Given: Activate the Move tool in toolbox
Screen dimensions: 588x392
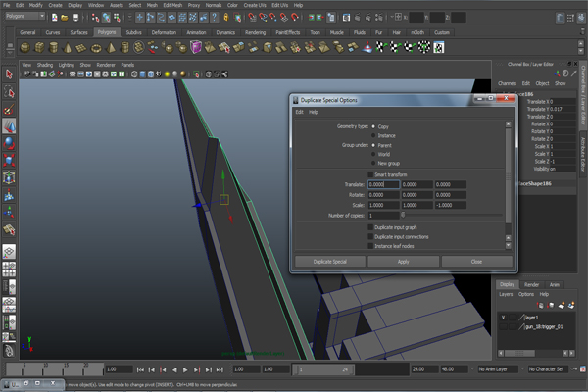Looking at the screenshot, I should click(9, 126).
